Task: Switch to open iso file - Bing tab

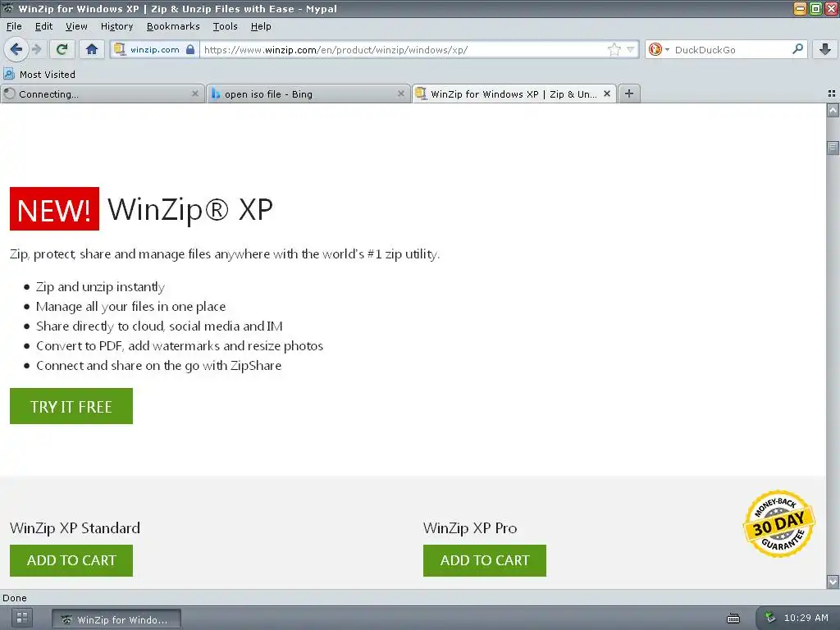Action: click(308, 94)
